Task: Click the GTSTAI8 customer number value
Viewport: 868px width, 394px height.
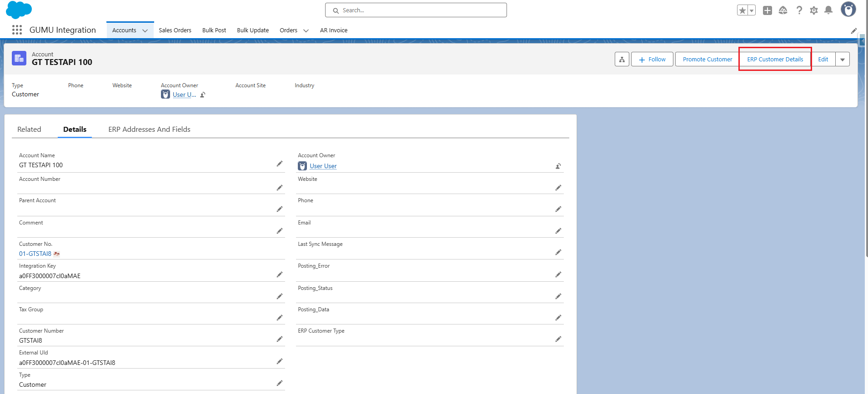Action: (30, 340)
